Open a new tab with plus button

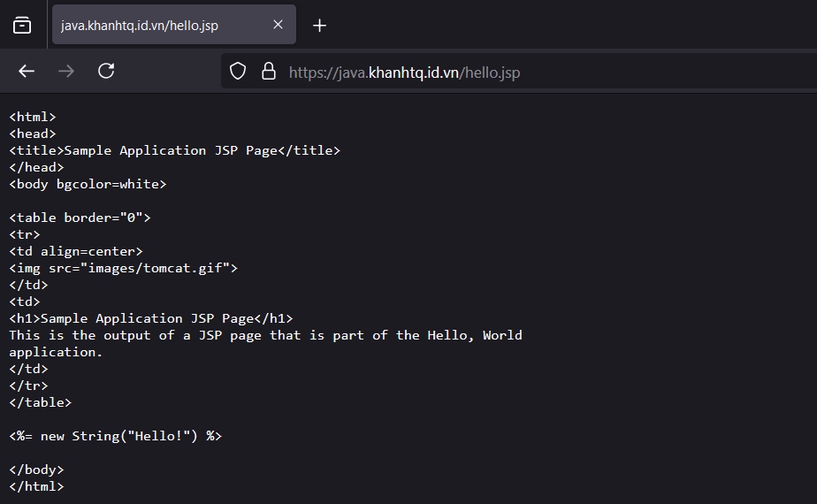(x=319, y=26)
